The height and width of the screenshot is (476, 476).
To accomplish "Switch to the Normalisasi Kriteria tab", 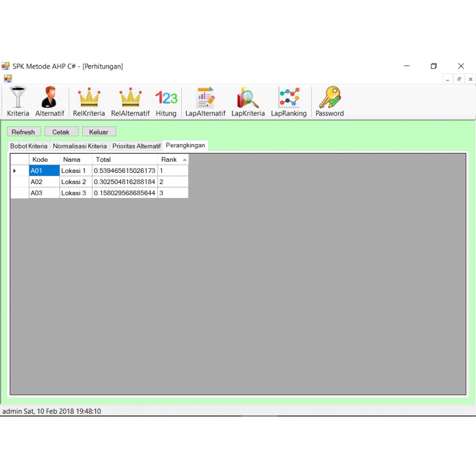I will 80,146.
